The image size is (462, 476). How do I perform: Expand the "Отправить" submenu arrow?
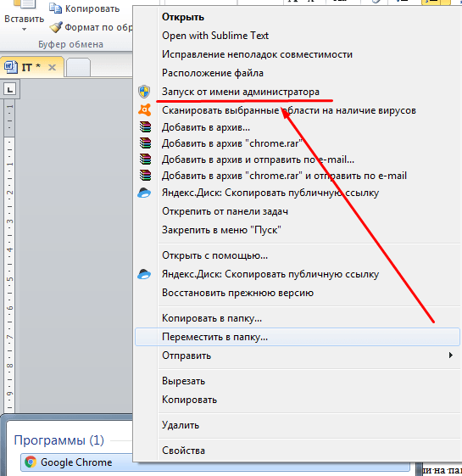pos(451,356)
